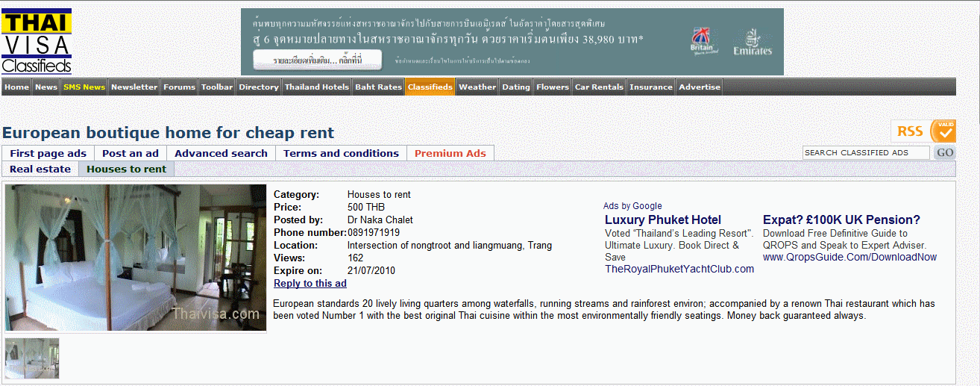
Task: Click the Emirates banner advertisement
Action: click(512, 42)
